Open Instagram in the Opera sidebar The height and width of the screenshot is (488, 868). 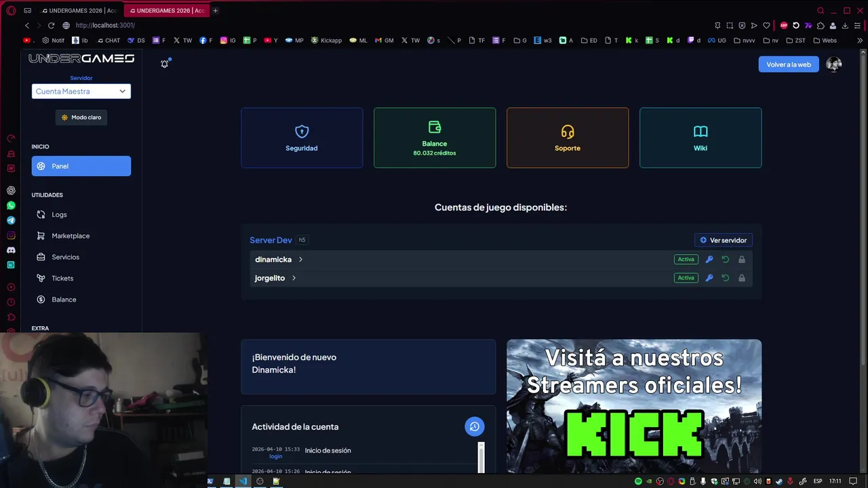pos(11,235)
